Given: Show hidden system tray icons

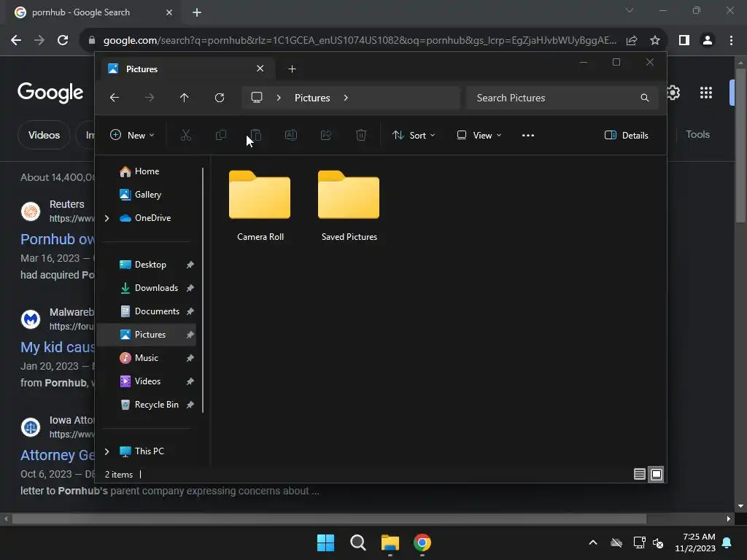Looking at the screenshot, I should tap(593, 542).
